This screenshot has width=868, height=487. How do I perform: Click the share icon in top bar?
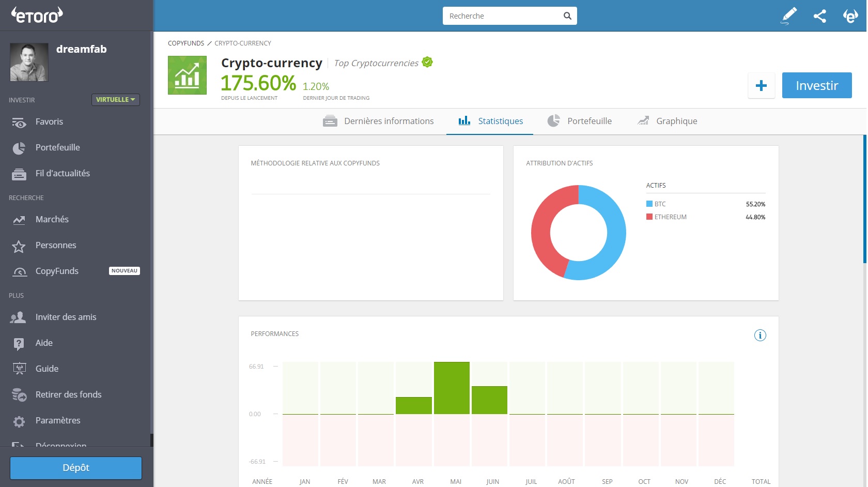820,16
